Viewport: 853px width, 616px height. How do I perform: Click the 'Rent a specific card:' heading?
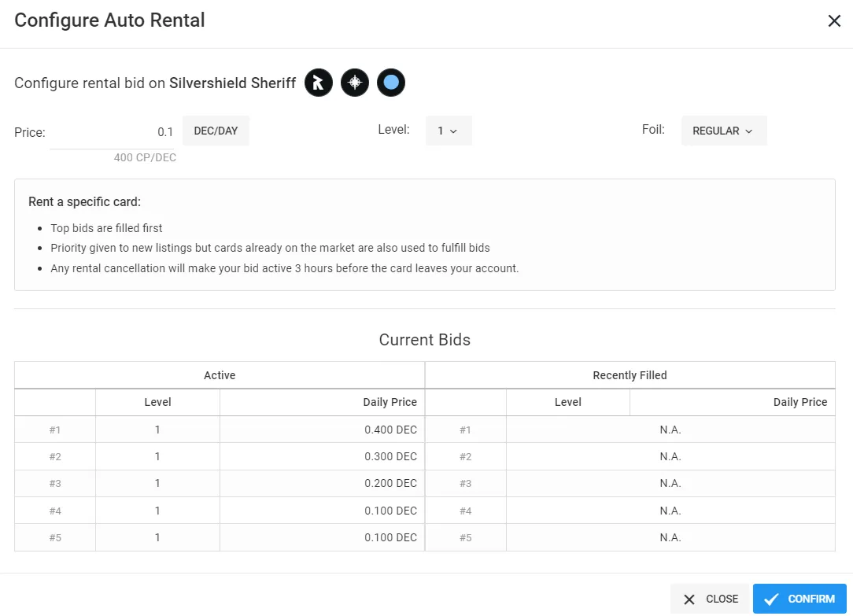coord(84,201)
